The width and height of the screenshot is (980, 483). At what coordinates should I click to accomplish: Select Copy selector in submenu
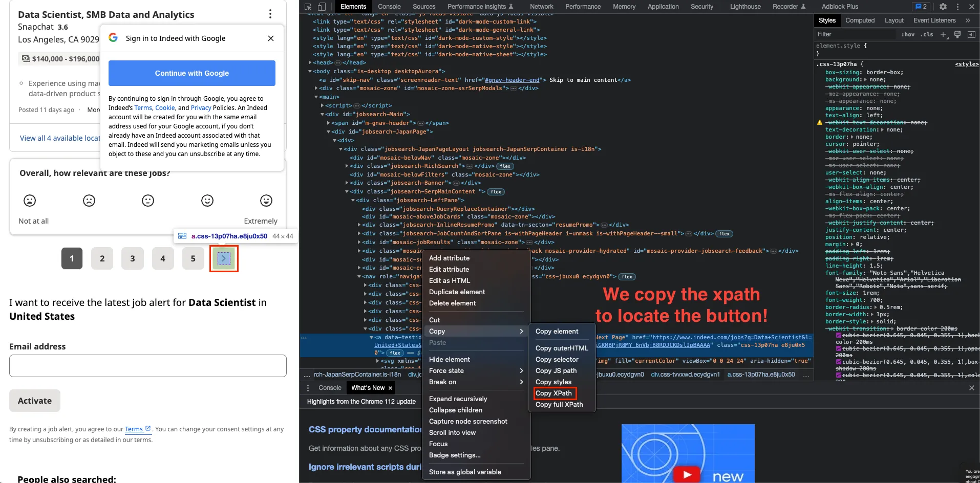point(557,360)
